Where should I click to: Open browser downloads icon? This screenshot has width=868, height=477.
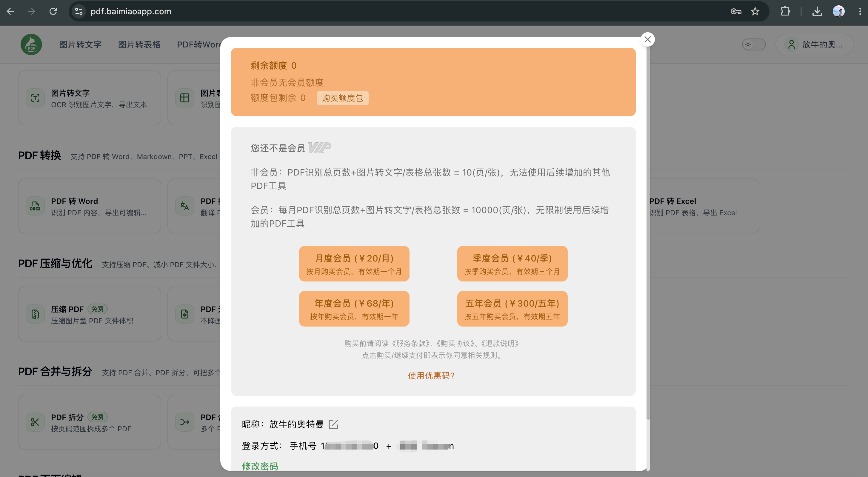point(817,11)
